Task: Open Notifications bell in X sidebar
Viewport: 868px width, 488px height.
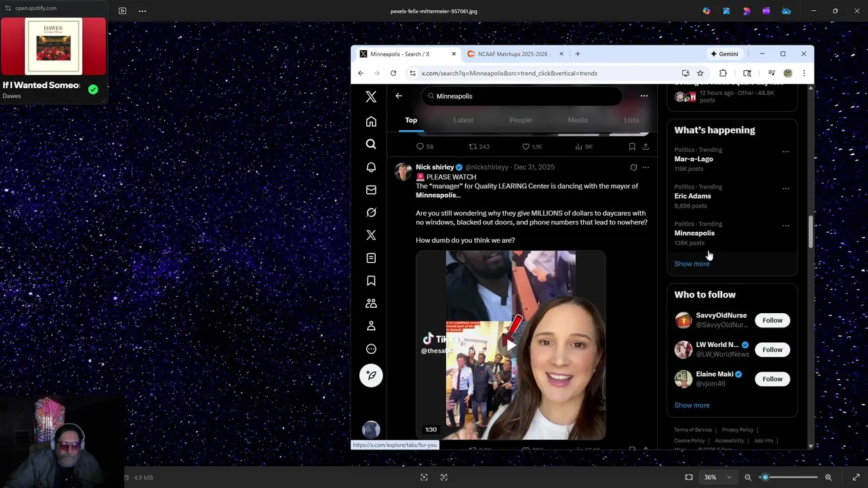Action: click(371, 167)
